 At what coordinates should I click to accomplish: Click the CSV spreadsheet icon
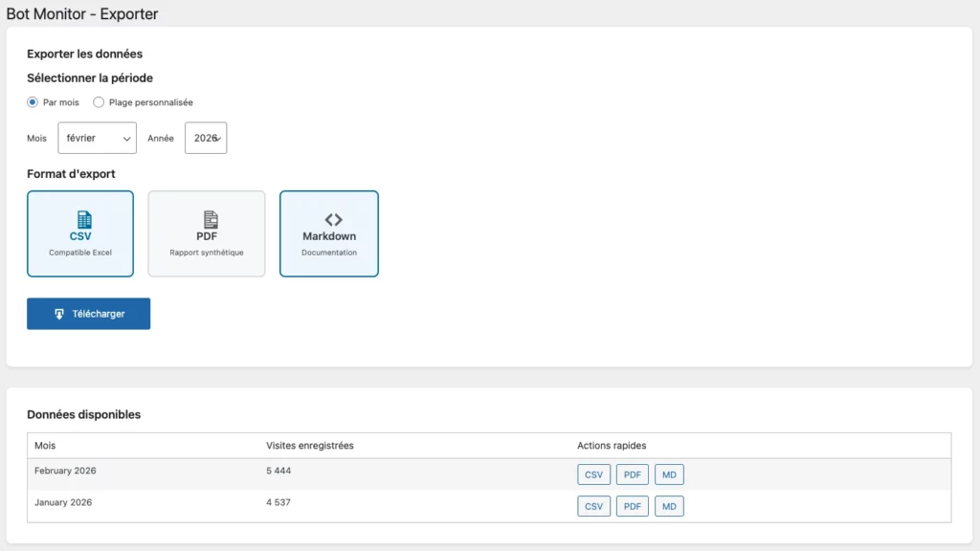coord(84,219)
